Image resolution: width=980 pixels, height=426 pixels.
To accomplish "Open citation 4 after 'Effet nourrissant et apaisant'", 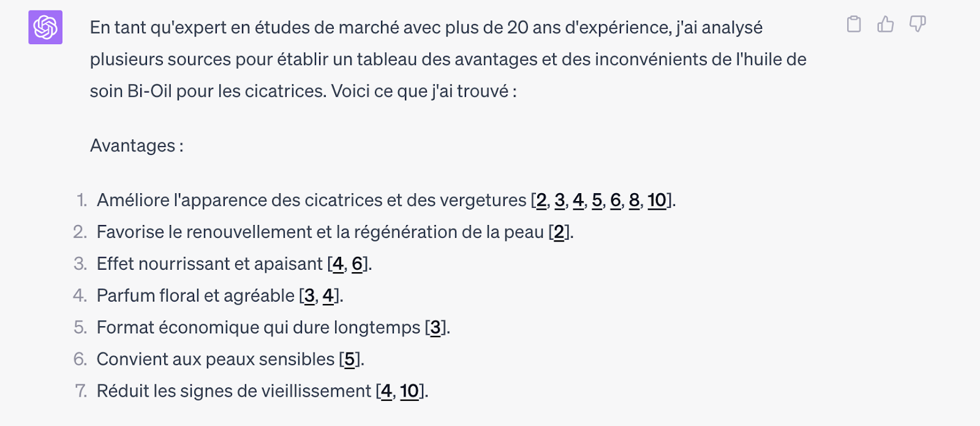I will tap(337, 264).
